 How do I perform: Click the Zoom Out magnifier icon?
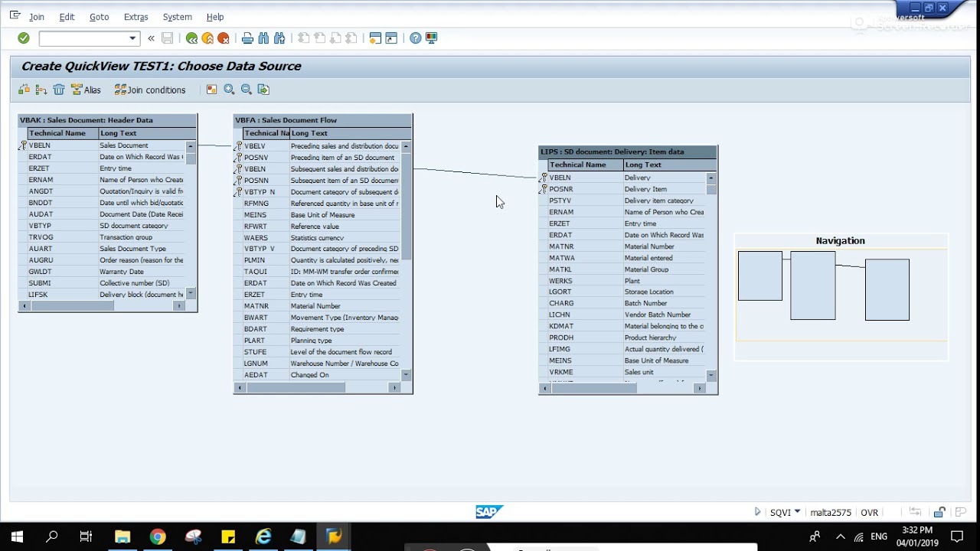click(x=247, y=90)
